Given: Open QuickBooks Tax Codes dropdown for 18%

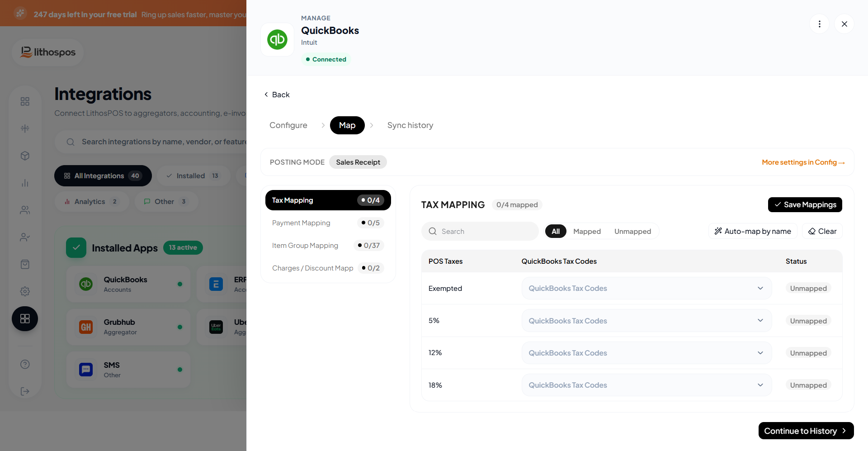Looking at the screenshot, I should (x=646, y=385).
